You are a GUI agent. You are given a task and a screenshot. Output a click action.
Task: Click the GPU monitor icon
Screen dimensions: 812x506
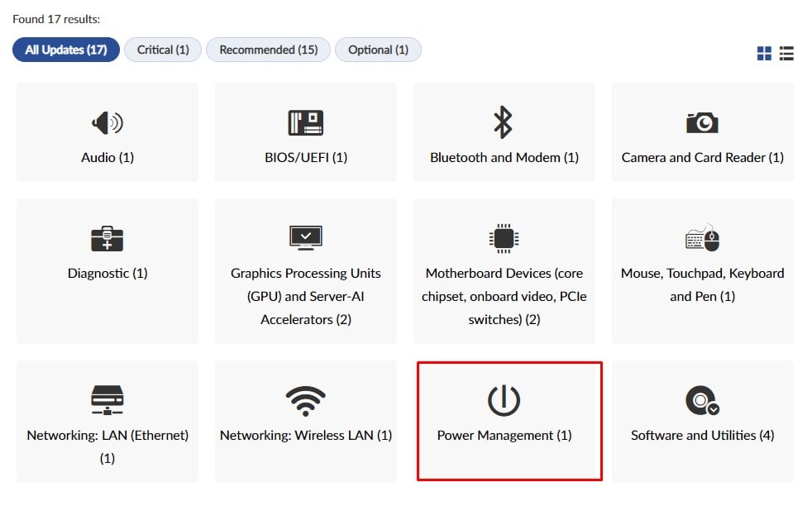[306, 238]
